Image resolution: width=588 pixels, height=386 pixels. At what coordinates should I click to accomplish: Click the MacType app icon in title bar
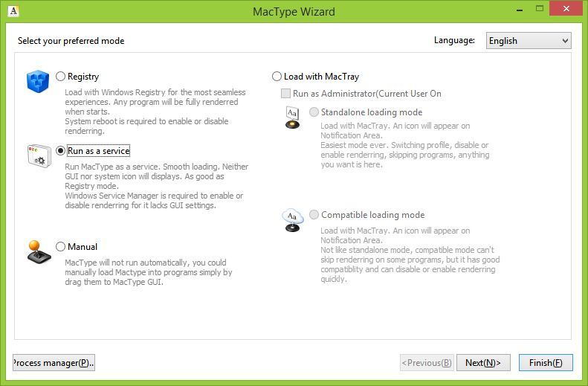13,11
